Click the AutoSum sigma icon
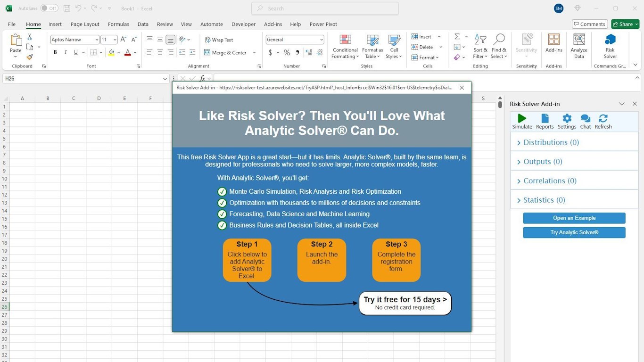 (457, 37)
